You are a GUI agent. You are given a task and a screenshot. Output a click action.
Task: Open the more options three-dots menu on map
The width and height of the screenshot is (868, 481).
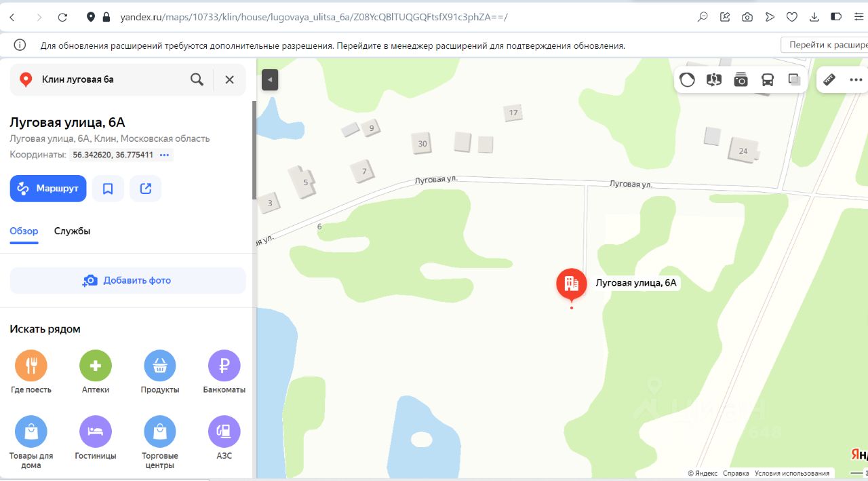(x=855, y=79)
